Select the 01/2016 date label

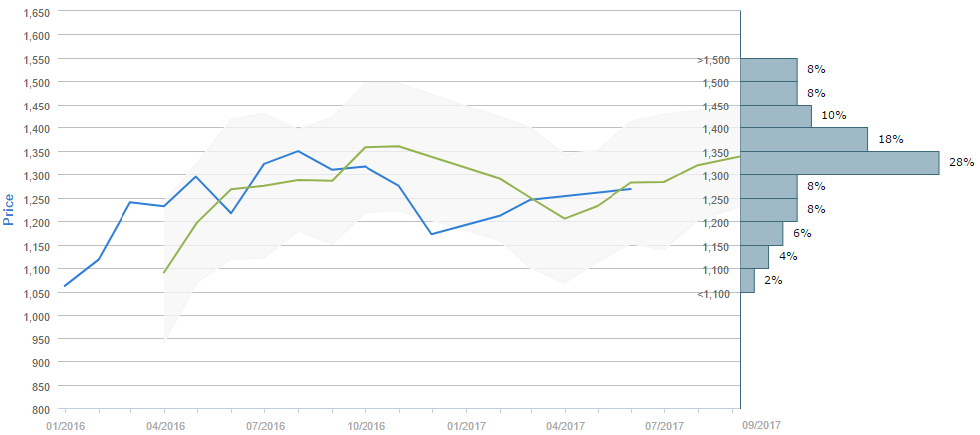[x=64, y=425]
